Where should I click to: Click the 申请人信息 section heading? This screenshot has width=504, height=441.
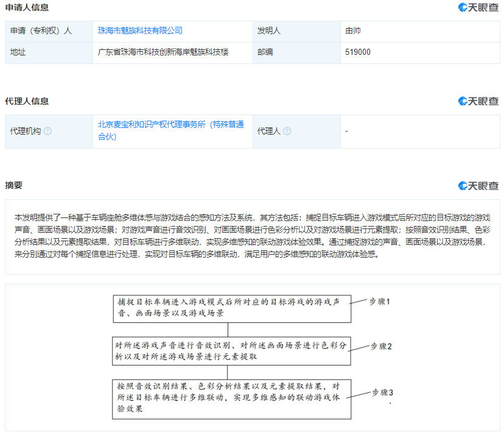[27, 8]
